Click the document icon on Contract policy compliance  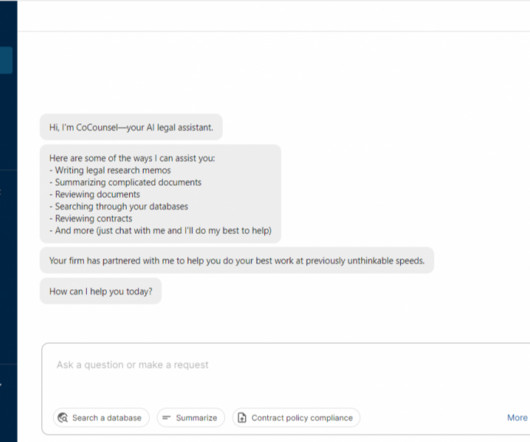click(242, 418)
